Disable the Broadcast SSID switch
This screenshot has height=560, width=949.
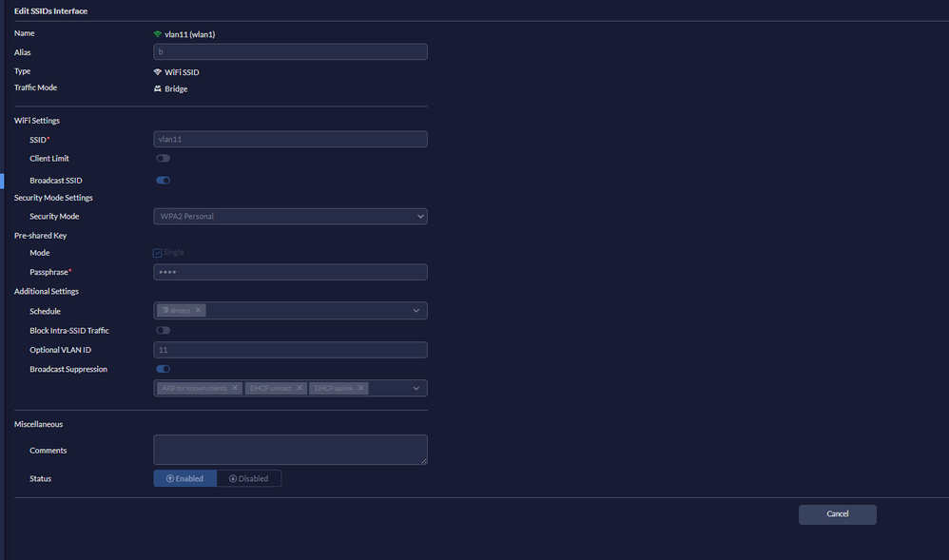coord(163,181)
